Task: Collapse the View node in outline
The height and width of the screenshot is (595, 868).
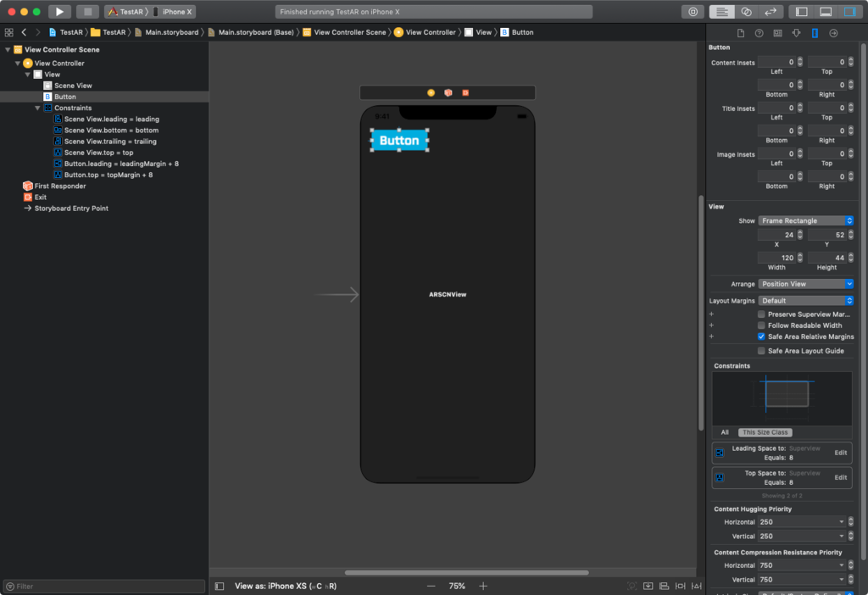Action: [27, 75]
